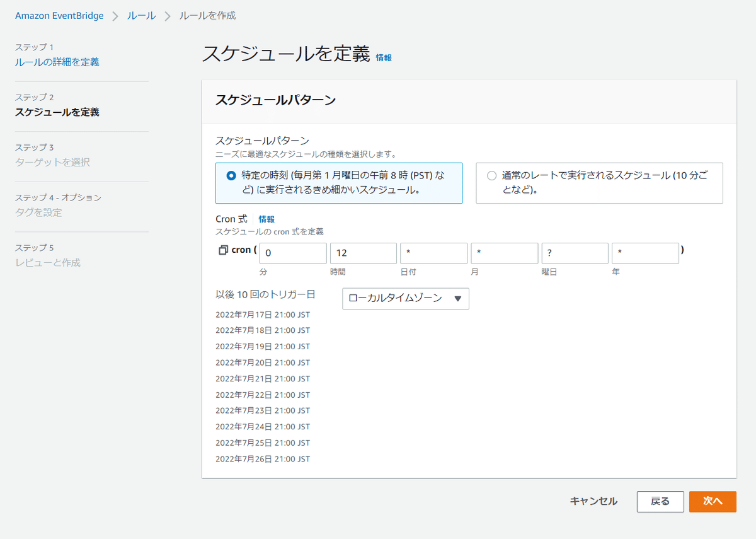
Task: Click the 分 (minutes) cron input showing 0
Action: (292, 253)
